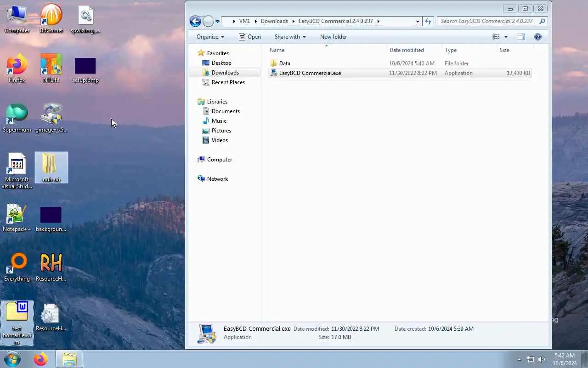This screenshot has height=368, width=588.
Task: Select the ResourceHacker ini file with gear icon
Action: (x=51, y=317)
